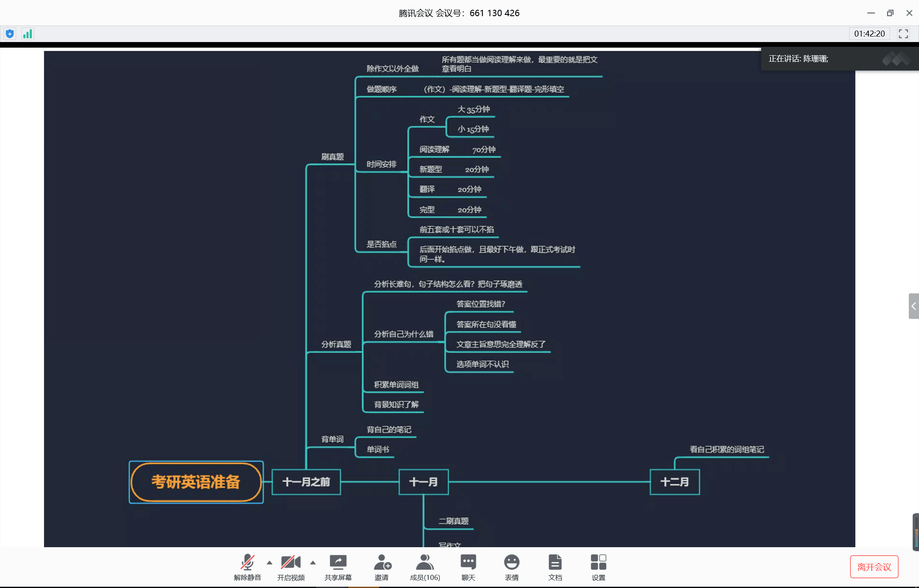This screenshot has width=919, height=588.
Task: Turn on video with camera icon
Action: click(291, 562)
